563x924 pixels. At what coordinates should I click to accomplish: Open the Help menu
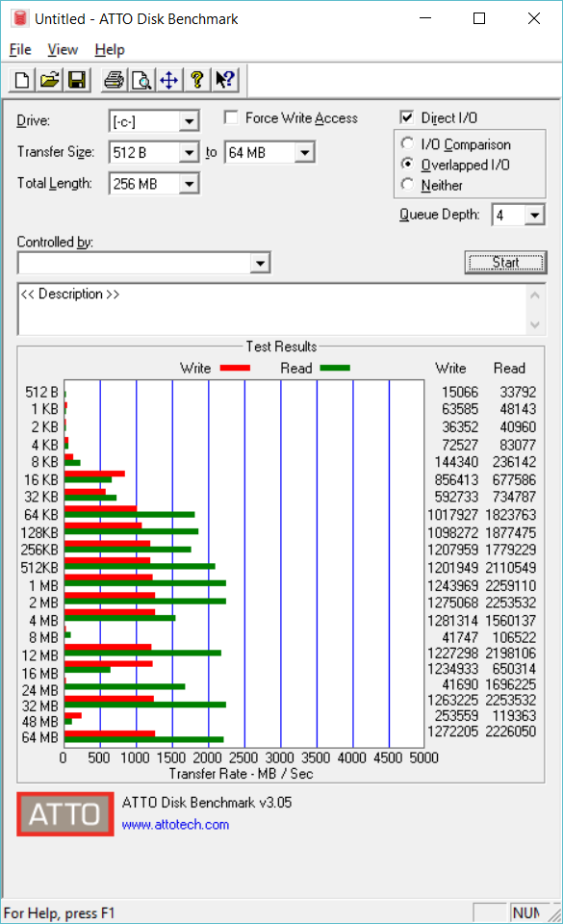[x=110, y=49]
